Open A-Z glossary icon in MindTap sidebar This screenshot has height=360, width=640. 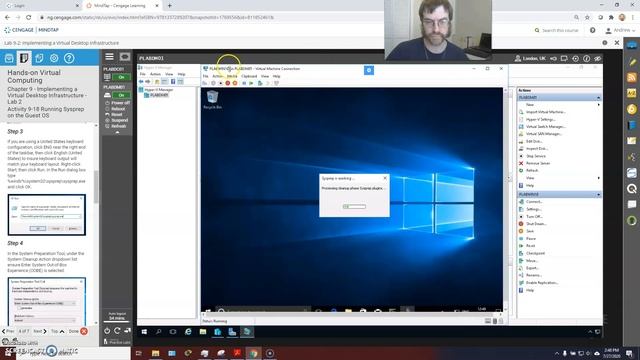coord(631,93)
